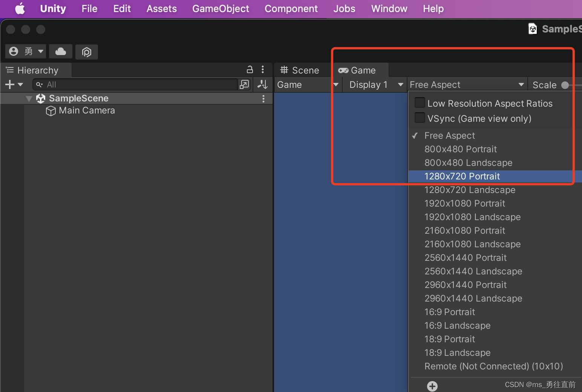The width and height of the screenshot is (582, 392).
Task: Click the search magnifier icon in Hierarchy
Action: pos(39,84)
